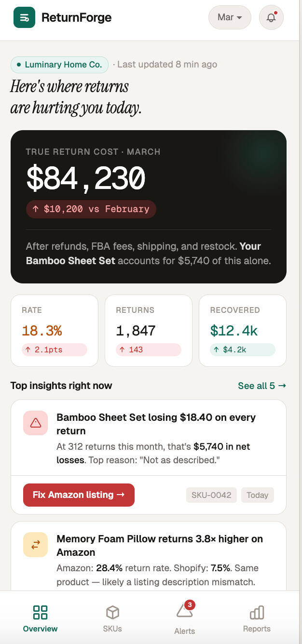Click the $10,200 vs February badge
Screen dimensions: 302x644
pos(91,209)
